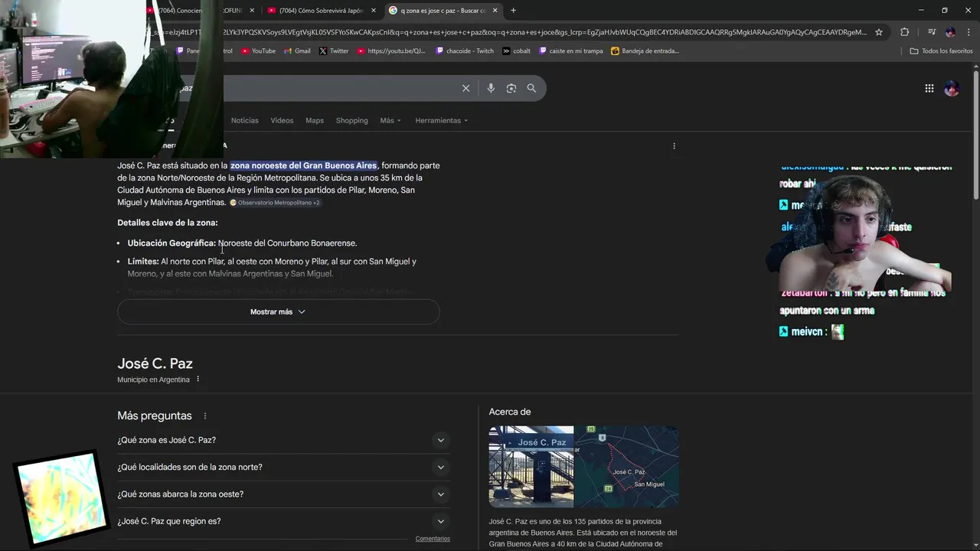Image resolution: width=980 pixels, height=551 pixels.
Task: Open the options dots next to 'Municipio en Argentina'
Action: point(198,379)
